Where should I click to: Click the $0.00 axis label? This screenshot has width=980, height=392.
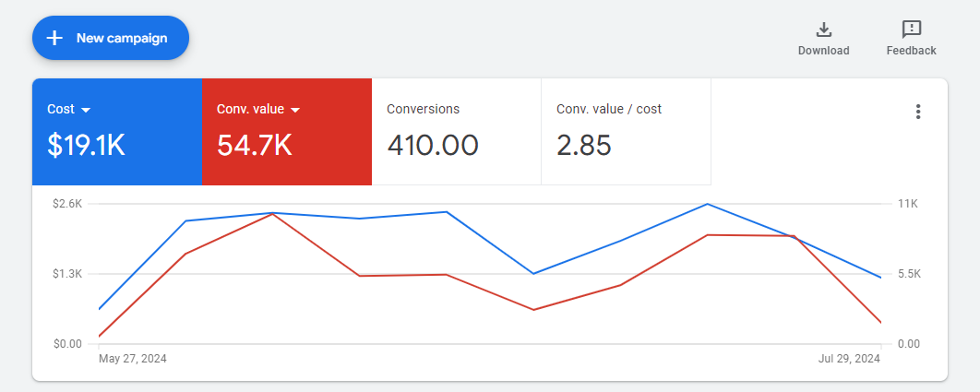tap(67, 344)
